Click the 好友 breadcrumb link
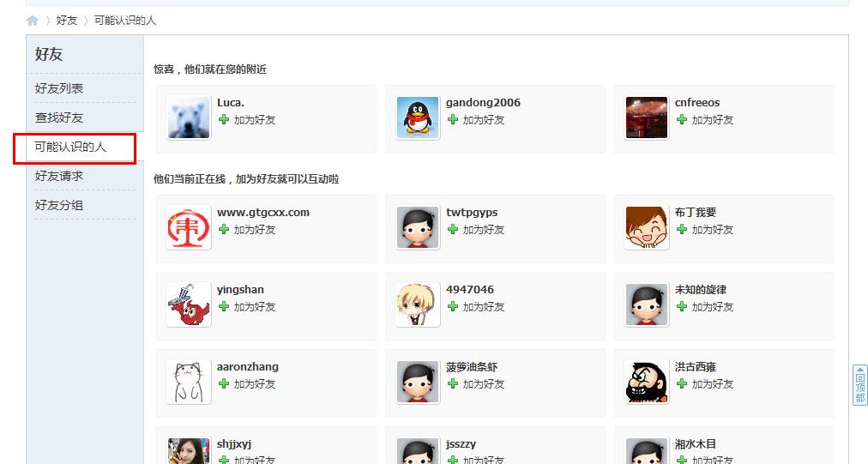 click(x=67, y=21)
